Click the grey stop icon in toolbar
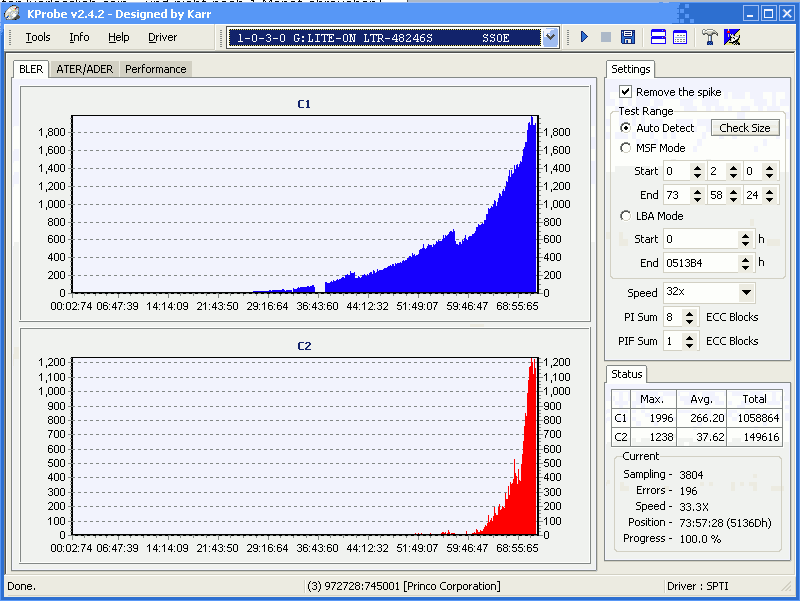 pos(606,37)
